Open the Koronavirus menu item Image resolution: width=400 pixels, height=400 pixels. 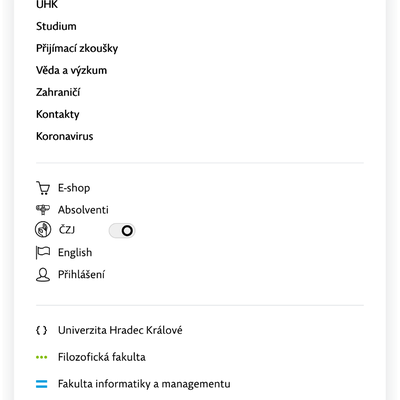[x=65, y=136]
